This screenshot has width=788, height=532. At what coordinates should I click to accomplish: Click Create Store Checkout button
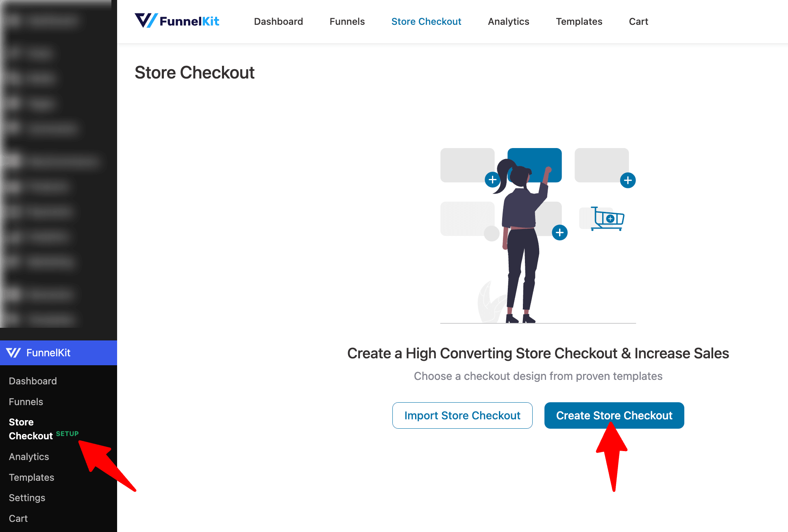[614, 415]
